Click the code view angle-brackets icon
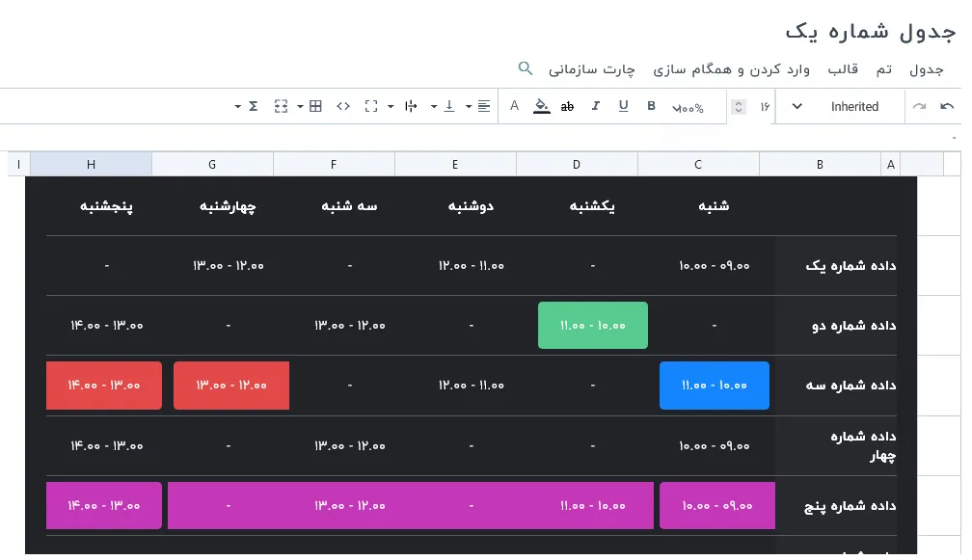Image resolution: width=972 pixels, height=560 pixels. click(x=343, y=106)
